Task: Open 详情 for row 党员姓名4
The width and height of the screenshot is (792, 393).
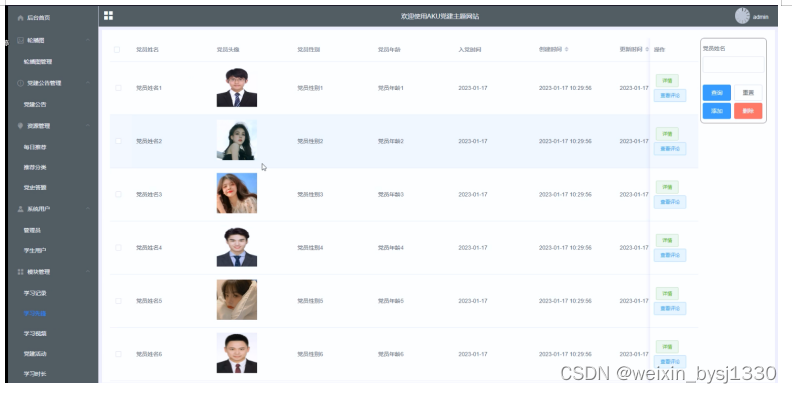Action: 667,240
